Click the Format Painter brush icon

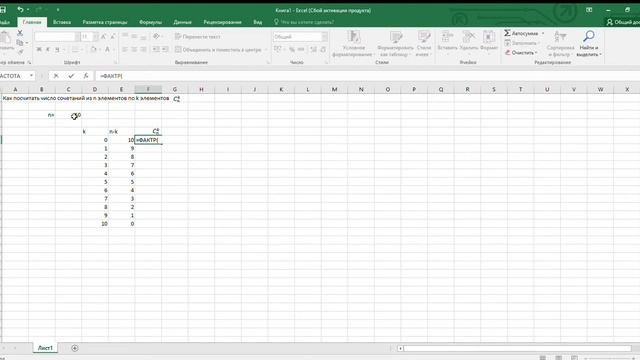click(20, 51)
